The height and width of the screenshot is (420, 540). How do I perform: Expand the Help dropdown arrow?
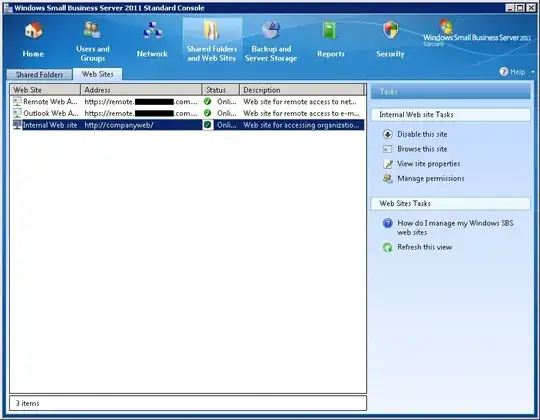[533, 72]
